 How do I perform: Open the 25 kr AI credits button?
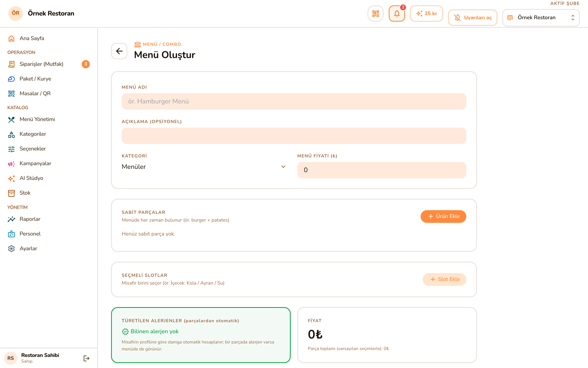click(x=427, y=14)
